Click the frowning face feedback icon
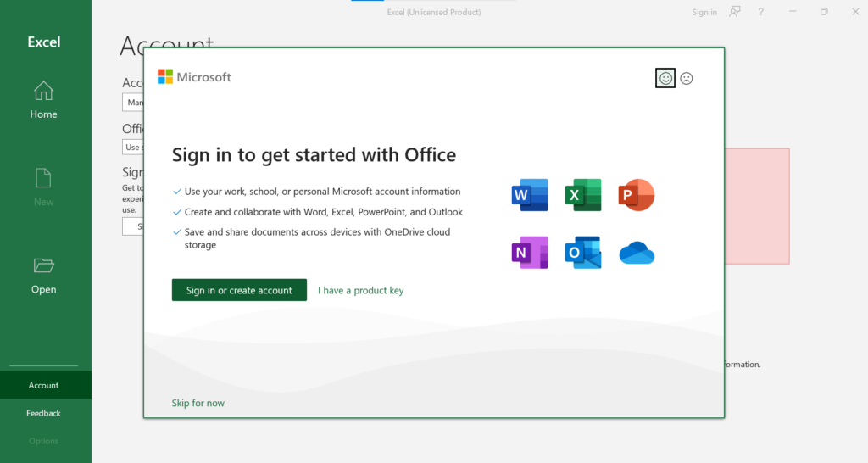This screenshot has width=868, height=463. 687,79
